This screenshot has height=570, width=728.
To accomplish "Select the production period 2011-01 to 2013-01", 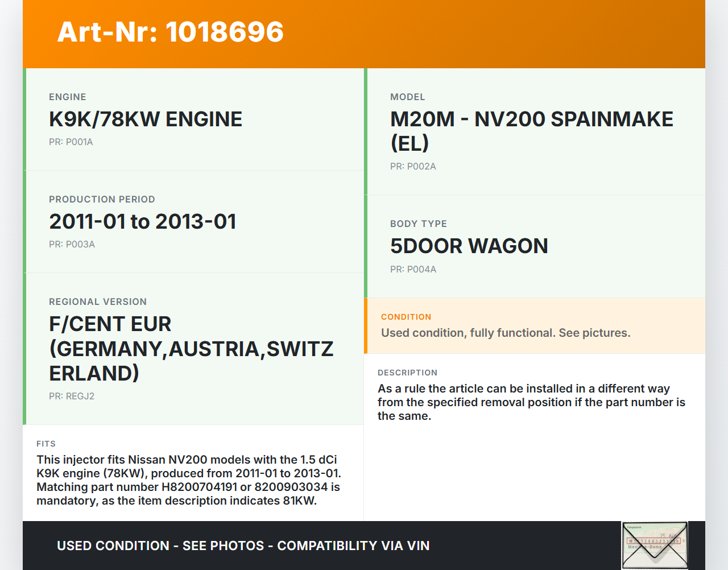I will (x=143, y=222).
